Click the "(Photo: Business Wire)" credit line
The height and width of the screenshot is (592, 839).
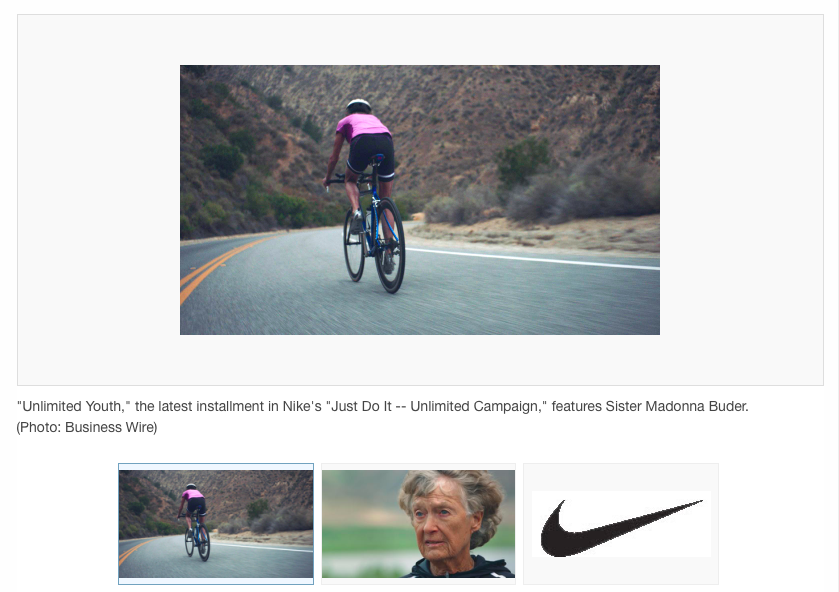[x=87, y=428]
